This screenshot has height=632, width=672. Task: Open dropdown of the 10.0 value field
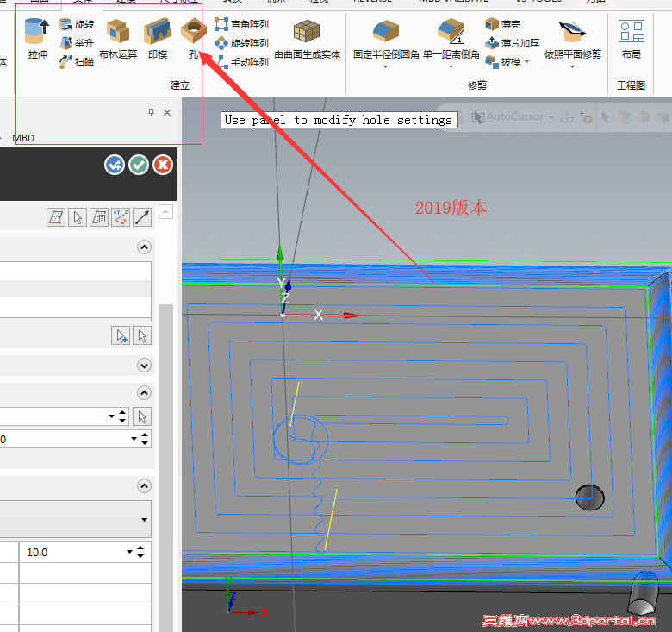(129, 552)
